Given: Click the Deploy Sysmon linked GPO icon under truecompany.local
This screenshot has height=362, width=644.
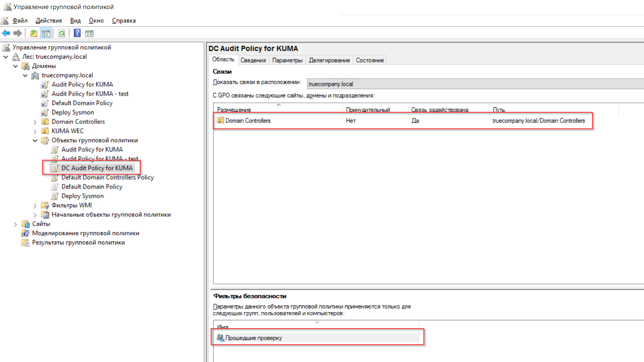Looking at the screenshot, I should click(45, 112).
